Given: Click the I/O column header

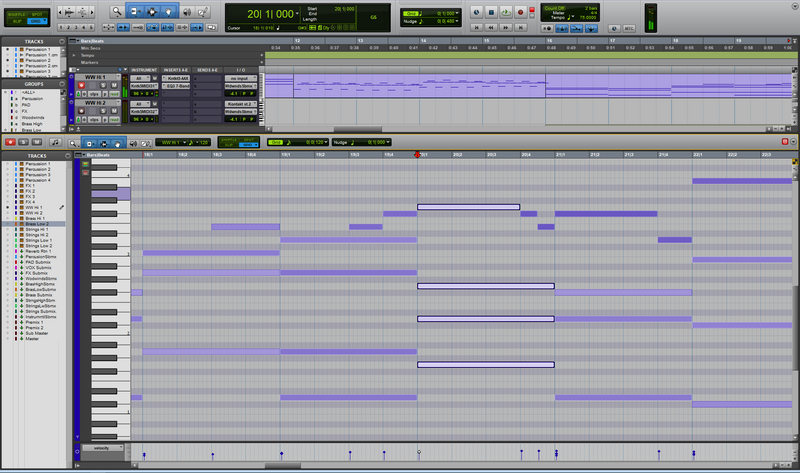Looking at the screenshot, I should tap(240, 70).
